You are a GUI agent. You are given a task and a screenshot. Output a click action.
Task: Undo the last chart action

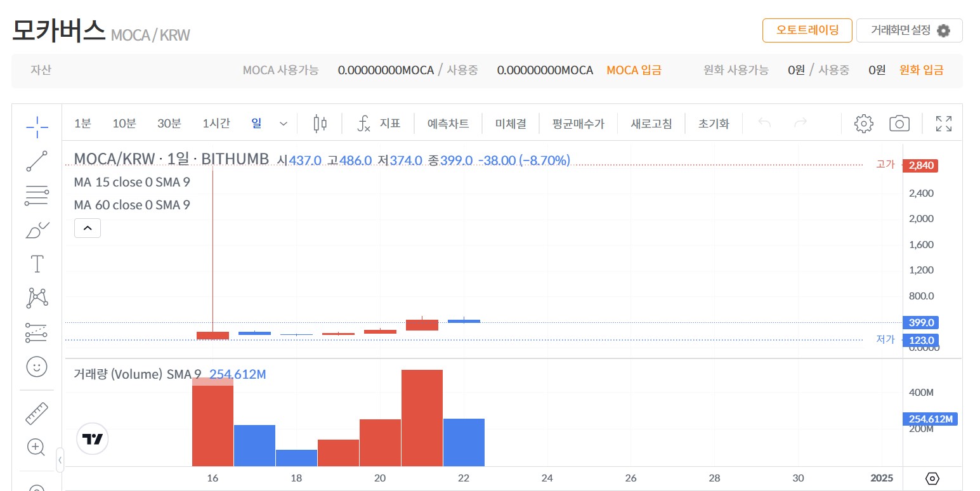click(x=764, y=123)
